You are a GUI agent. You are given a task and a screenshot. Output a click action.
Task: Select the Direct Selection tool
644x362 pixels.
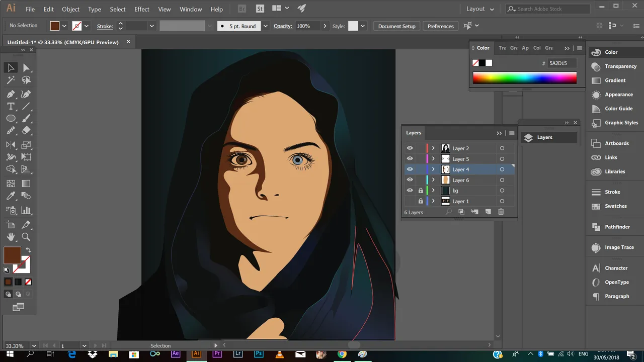(26, 68)
